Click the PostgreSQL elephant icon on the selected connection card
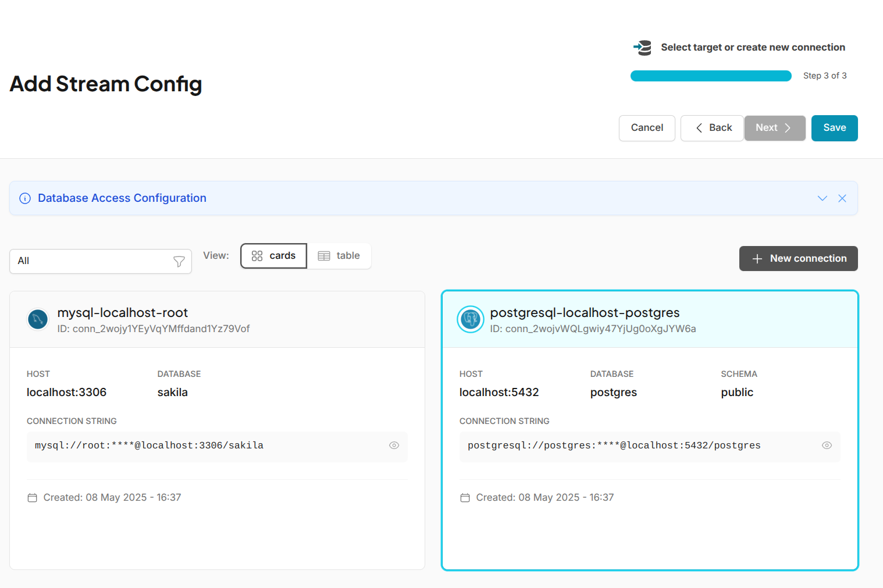The width and height of the screenshot is (883, 588). coord(470,319)
